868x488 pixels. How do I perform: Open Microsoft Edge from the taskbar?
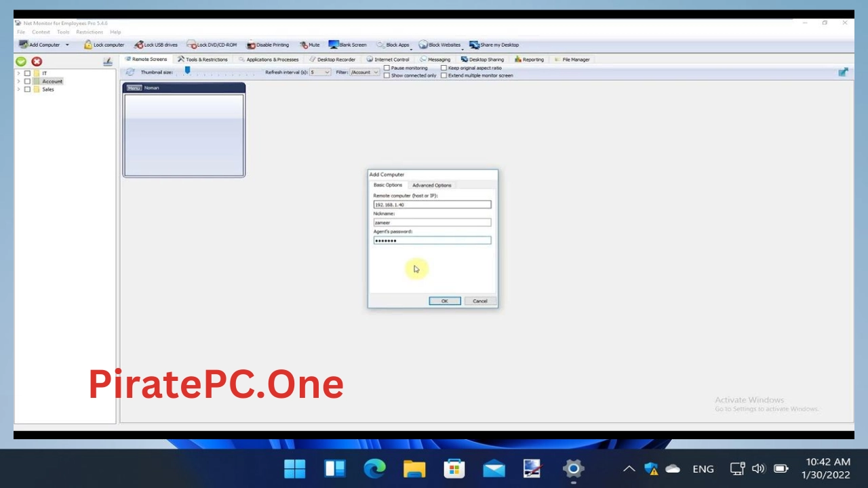(374, 468)
